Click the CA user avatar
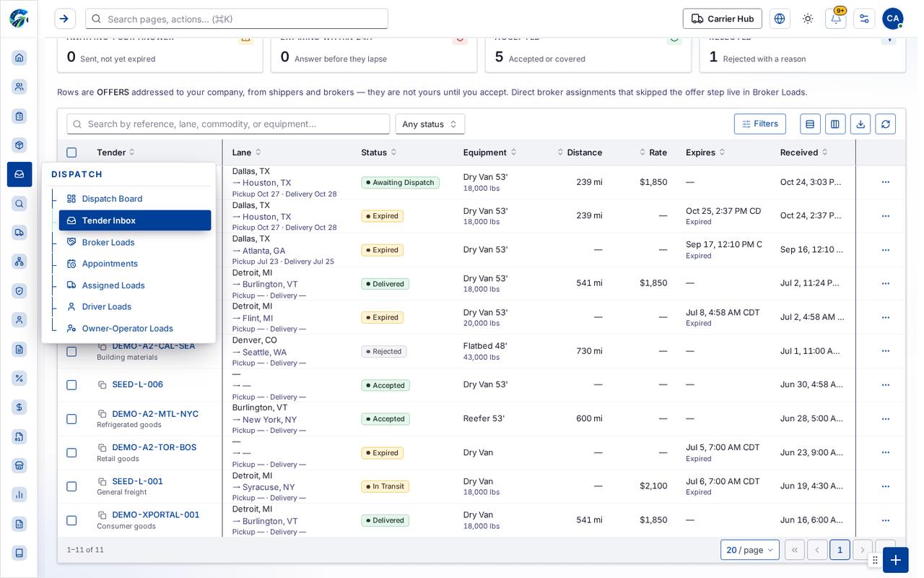 pyautogui.click(x=893, y=19)
